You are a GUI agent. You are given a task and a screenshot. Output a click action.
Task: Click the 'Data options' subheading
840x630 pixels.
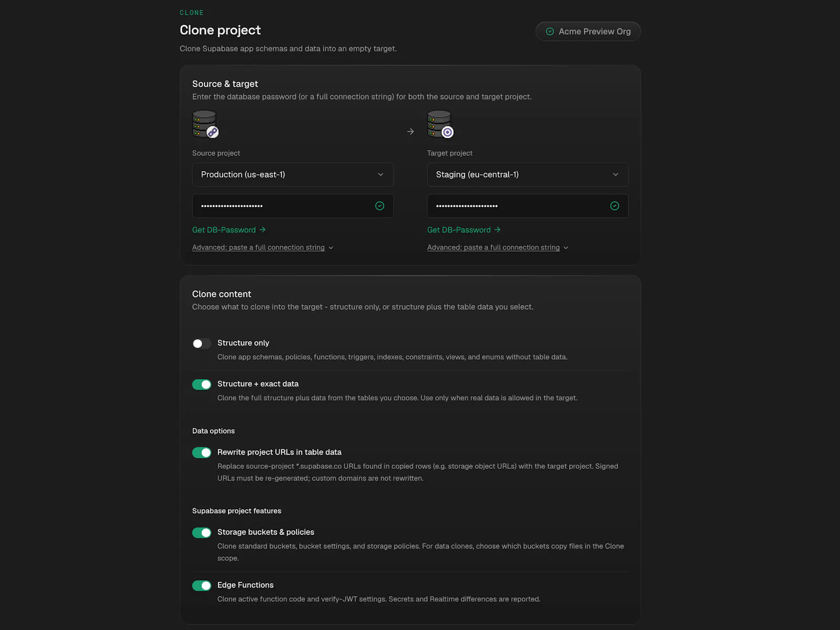coord(213,431)
